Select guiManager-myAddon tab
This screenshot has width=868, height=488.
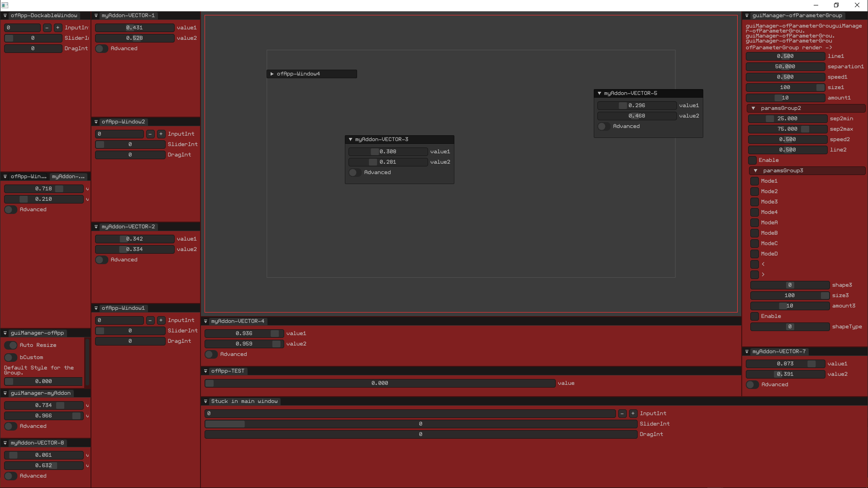click(41, 393)
